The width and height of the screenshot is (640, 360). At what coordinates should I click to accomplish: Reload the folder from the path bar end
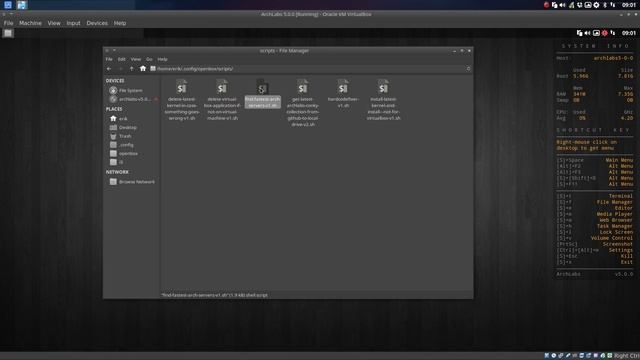click(x=468, y=69)
